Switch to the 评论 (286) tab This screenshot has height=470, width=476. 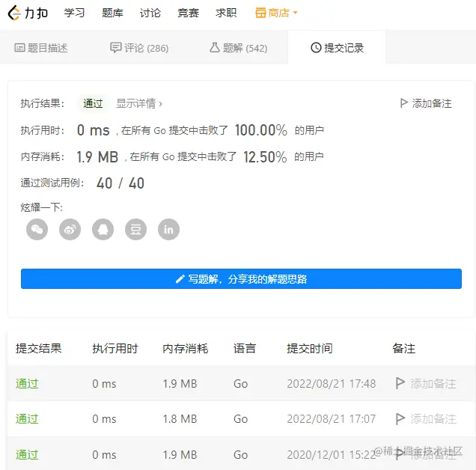pos(139,48)
